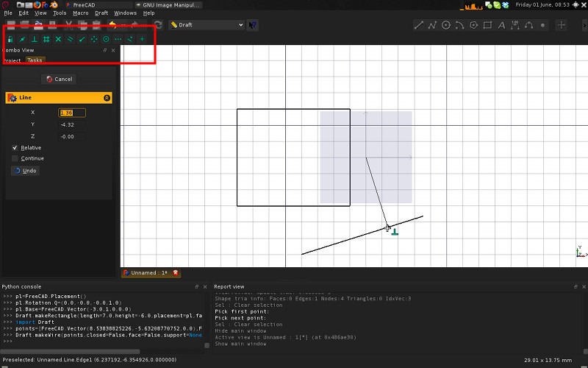Open the Draft workbench dropdown
Image resolution: width=588 pixels, height=368 pixels.
(207, 25)
